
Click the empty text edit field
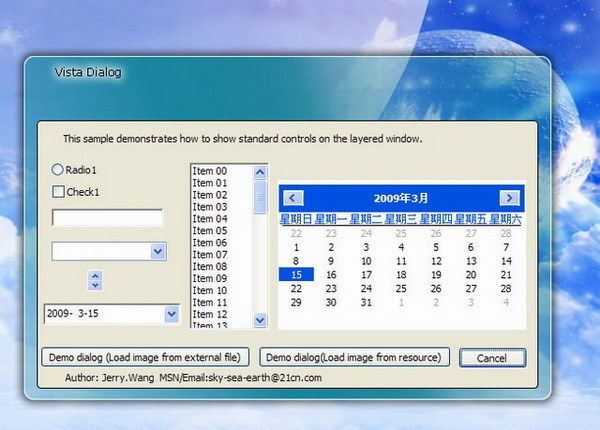pos(108,218)
